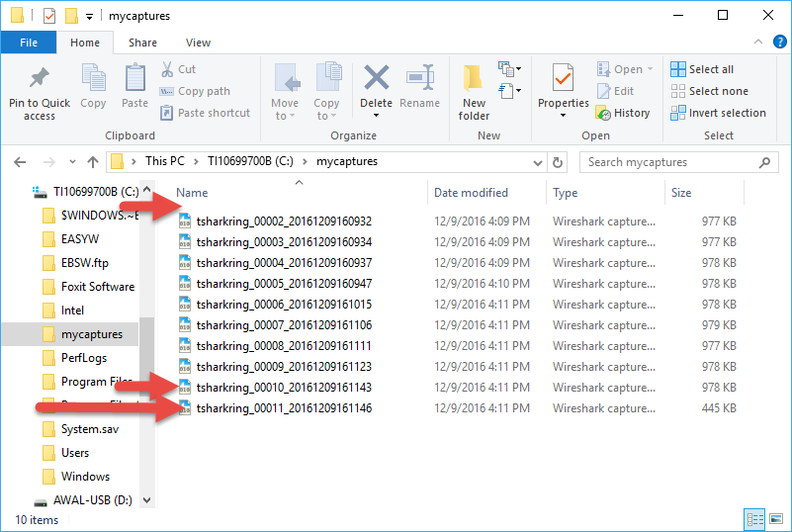Expand the Copy to dropdown
Viewport: 792px width, 532px height.
326,109
